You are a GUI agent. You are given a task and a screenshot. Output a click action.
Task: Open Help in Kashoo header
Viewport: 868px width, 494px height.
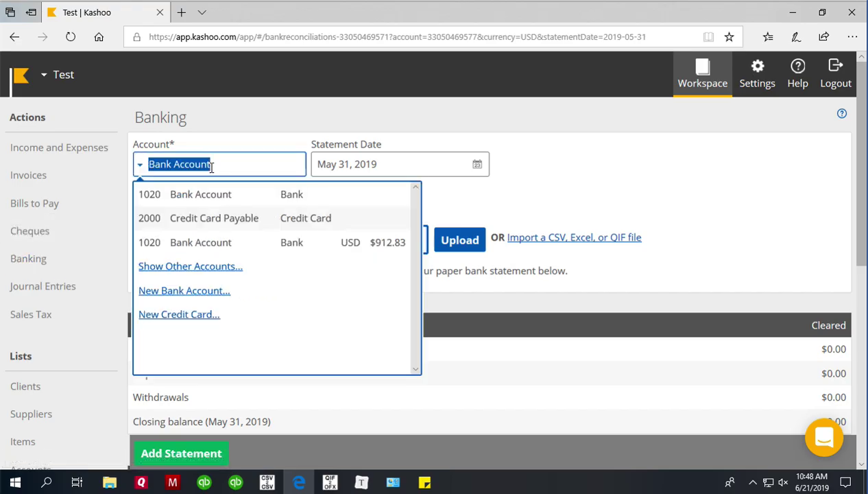[797, 74]
